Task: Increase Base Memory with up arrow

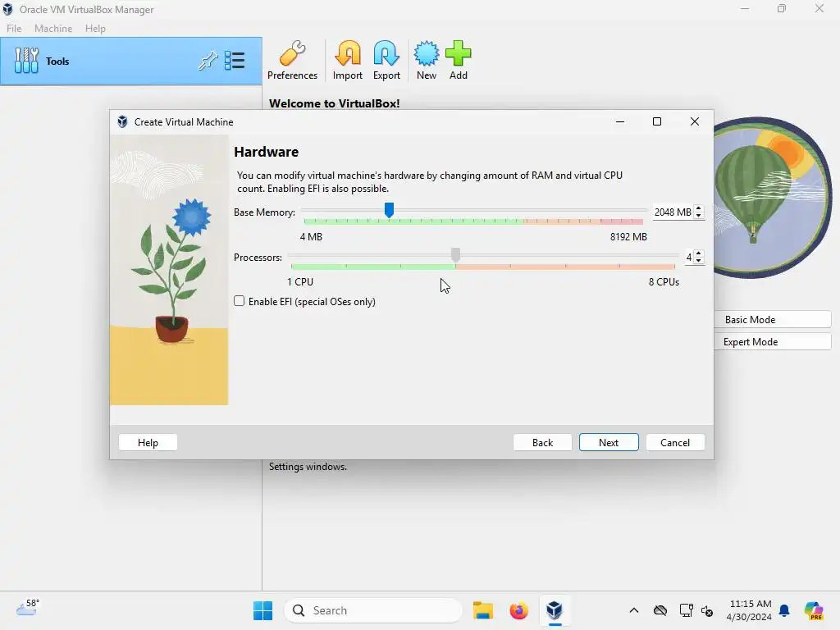Action: [698, 208]
